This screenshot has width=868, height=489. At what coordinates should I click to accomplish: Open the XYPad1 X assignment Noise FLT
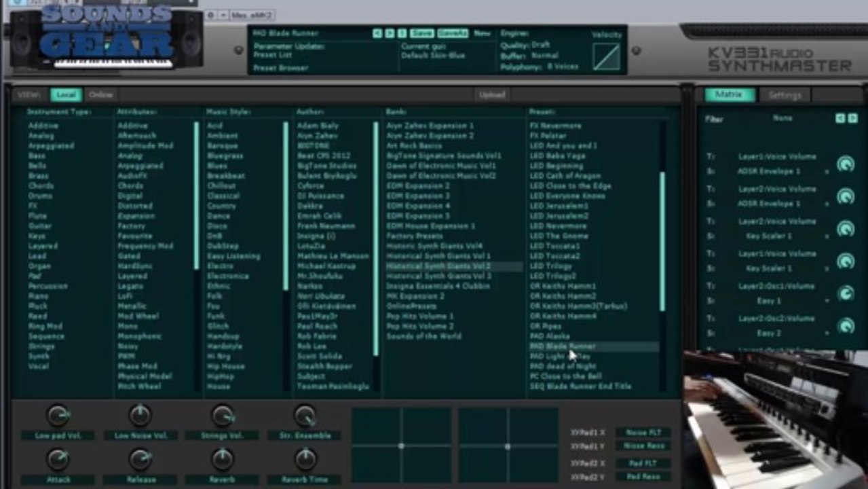[643, 432]
